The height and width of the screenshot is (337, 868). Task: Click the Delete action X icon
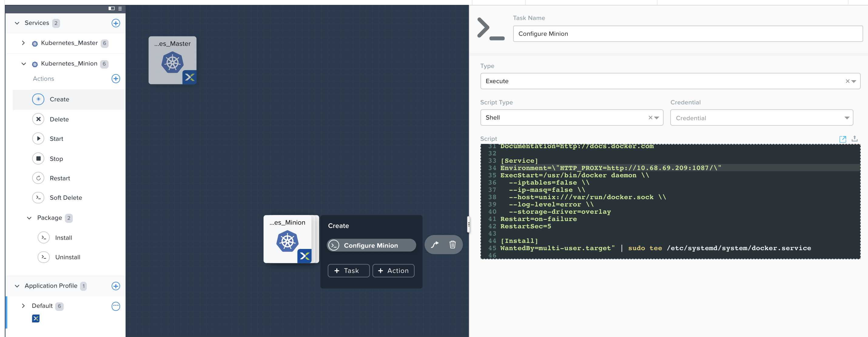[x=38, y=119]
